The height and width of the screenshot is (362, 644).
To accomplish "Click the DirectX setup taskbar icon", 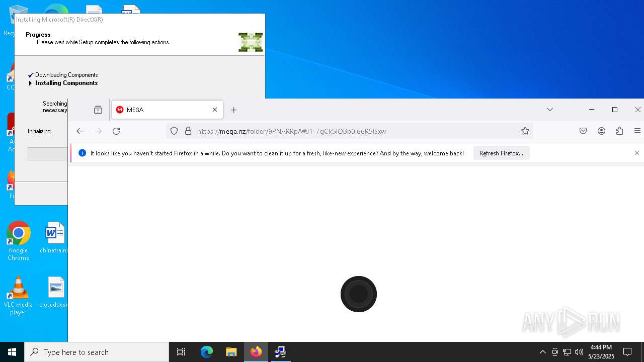I will tap(281, 352).
